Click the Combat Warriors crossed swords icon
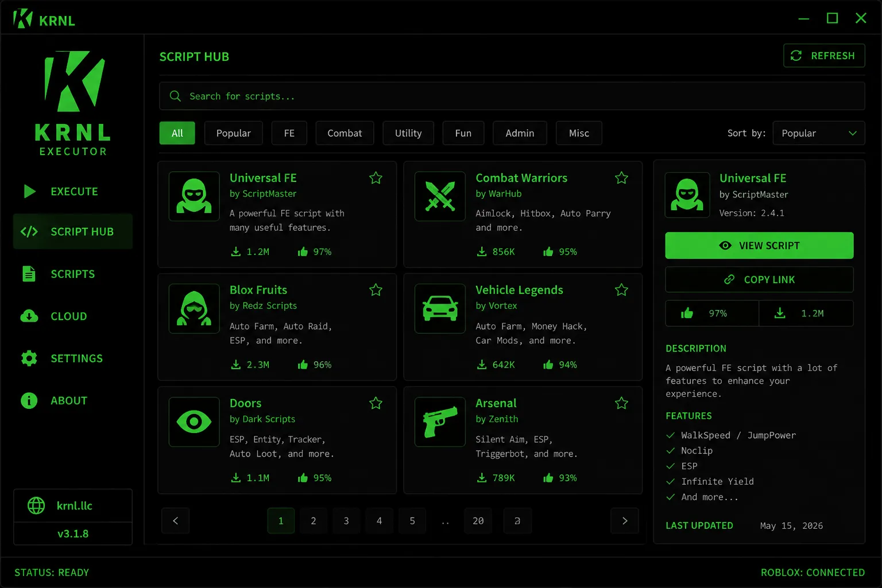Screen dimensions: 882x588 pyautogui.click(x=440, y=196)
